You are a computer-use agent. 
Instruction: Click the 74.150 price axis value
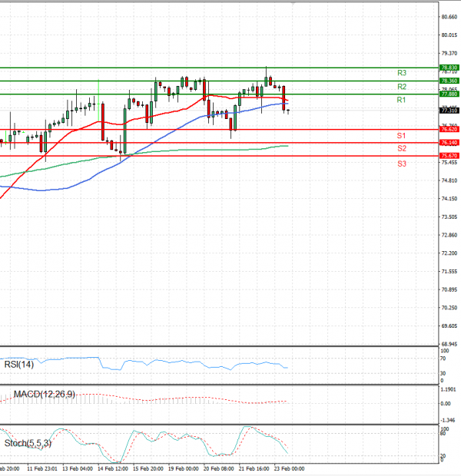coord(449,199)
